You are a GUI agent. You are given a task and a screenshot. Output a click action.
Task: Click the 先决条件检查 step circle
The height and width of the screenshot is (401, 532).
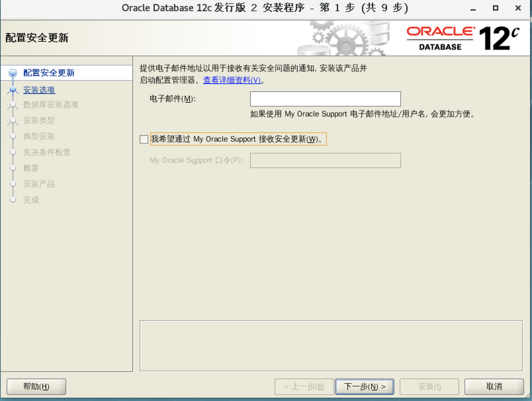pos(13,153)
